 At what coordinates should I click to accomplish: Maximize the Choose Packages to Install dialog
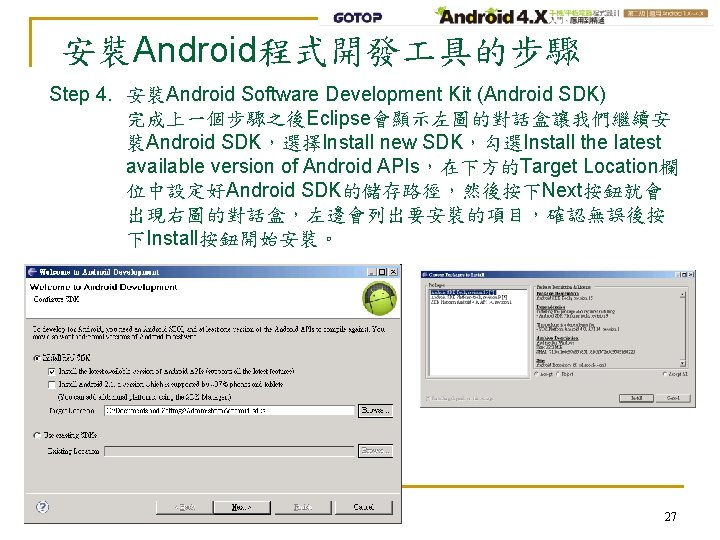click(684, 275)
